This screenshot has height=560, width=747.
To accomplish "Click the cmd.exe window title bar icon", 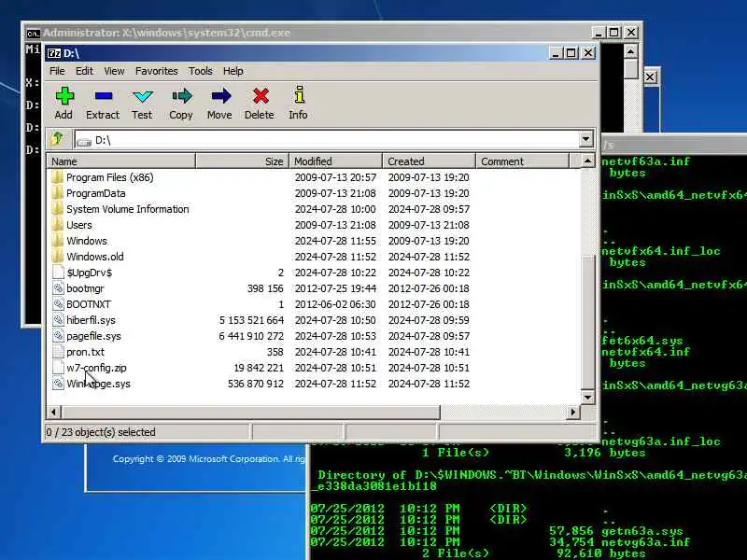I will (33, 34).
